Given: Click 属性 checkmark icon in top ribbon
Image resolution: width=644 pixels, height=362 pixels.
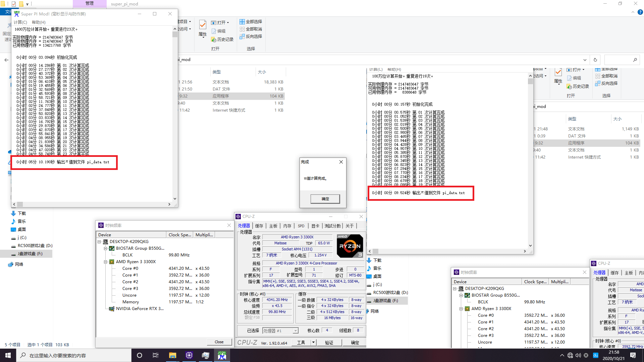Looking at the screenshot, I should pos(203,24).
